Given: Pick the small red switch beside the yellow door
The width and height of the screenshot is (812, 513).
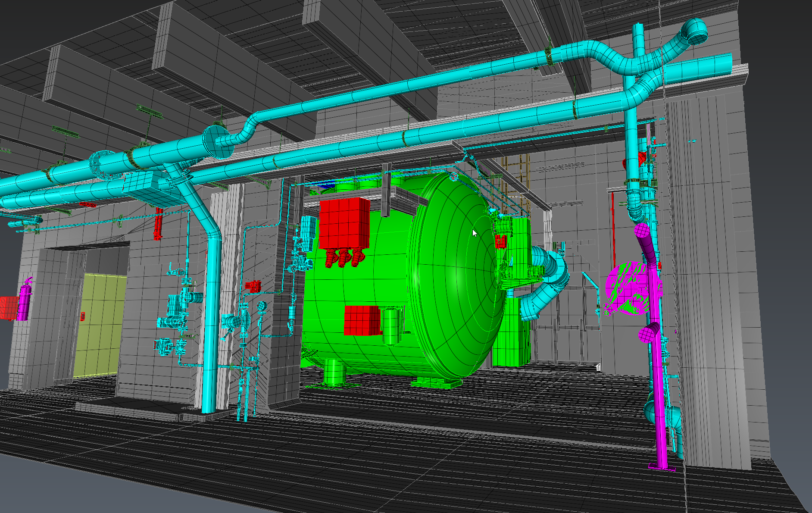Looking at the screenshot, I should 82,316.
